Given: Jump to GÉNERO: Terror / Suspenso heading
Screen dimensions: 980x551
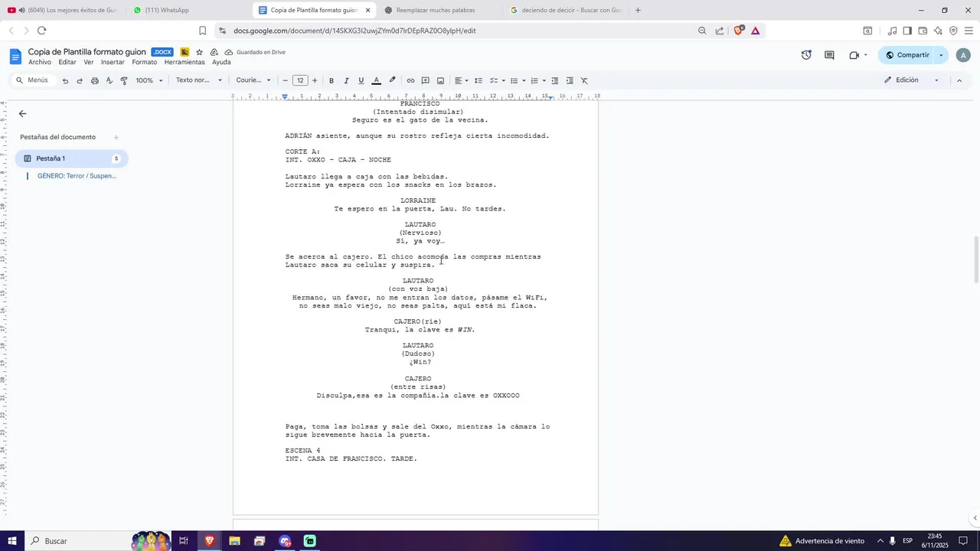Looking at the screenshot, I should click(77, 176).
